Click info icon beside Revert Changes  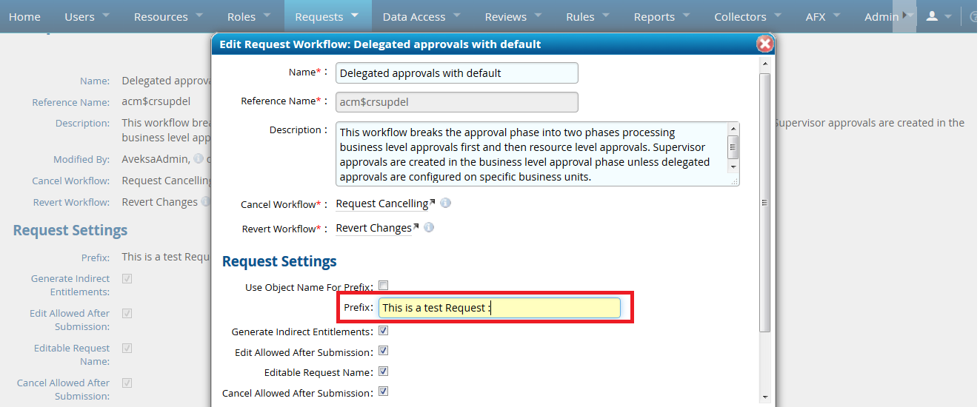(x=428, y=228)
